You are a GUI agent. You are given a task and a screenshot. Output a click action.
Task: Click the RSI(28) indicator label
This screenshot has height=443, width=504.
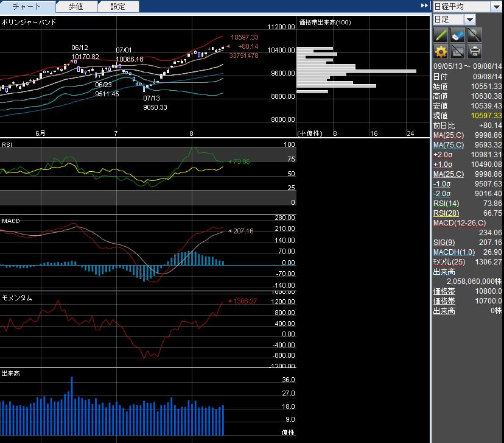446,213
